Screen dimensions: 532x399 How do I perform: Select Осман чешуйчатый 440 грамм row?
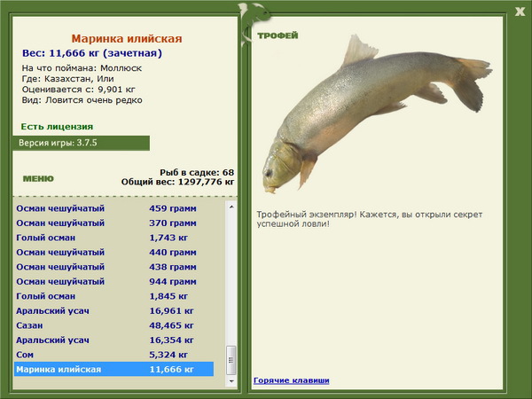click(x=114, y=252)
